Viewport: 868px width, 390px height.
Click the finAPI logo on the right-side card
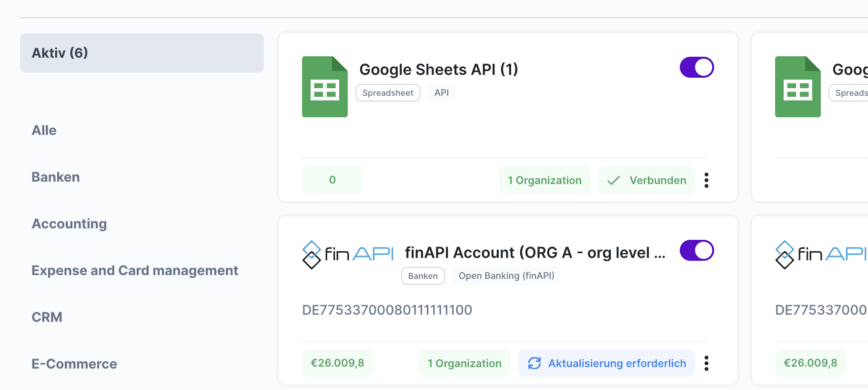coord(821,254)
